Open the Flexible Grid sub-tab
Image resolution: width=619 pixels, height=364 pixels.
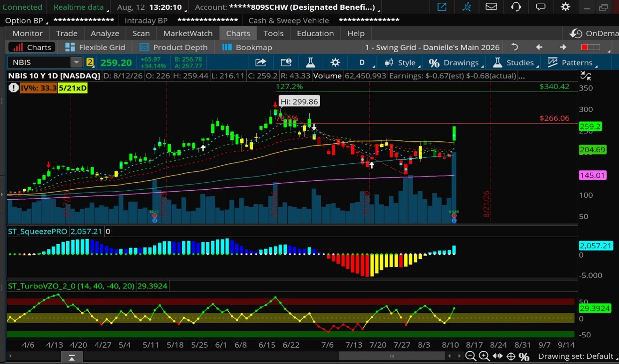pyautogui.click(x=95, y=47)
